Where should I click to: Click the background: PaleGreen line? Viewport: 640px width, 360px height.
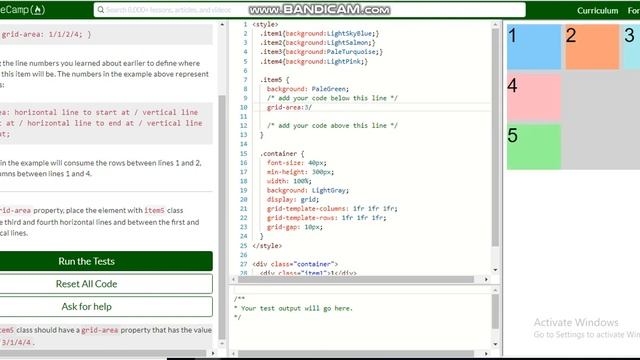tap(308, 89)
